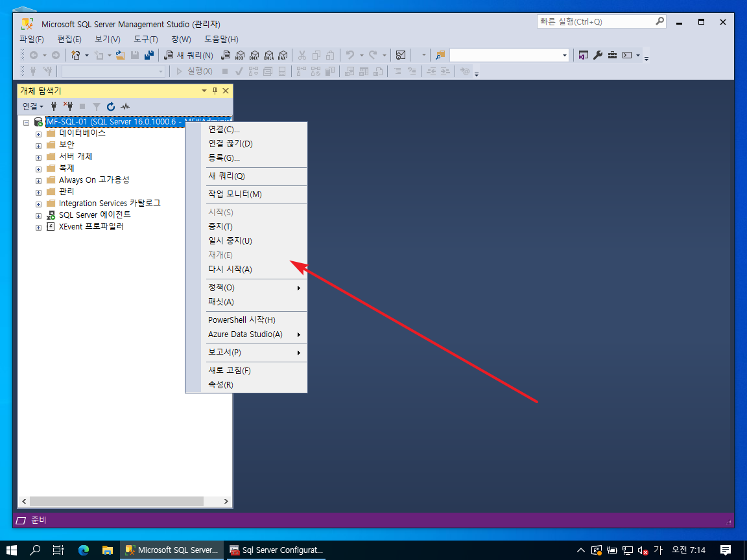Expand the SQL Server 에이전트 node
The width and height of the screenshot is (747, 560).
[x=39, y=216]
